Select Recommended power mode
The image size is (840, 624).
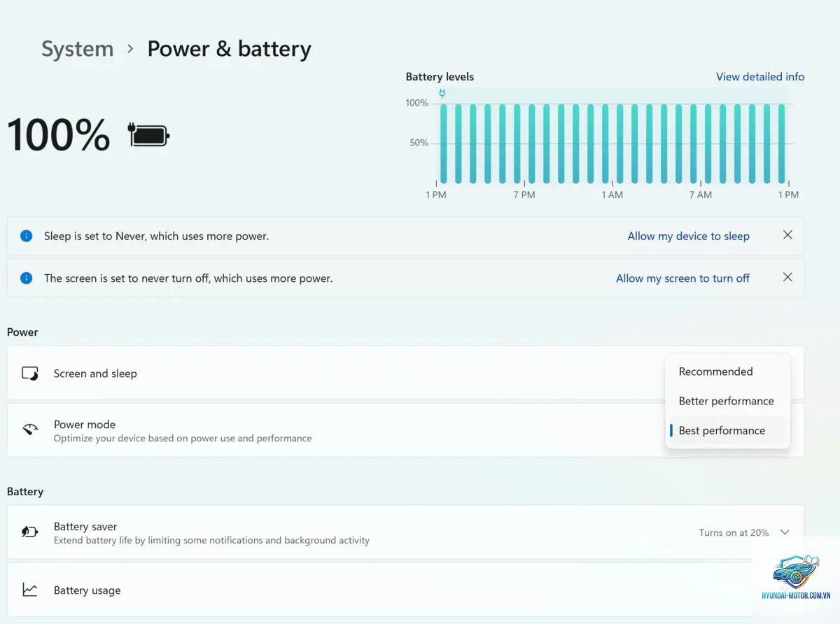pos(728,371)
